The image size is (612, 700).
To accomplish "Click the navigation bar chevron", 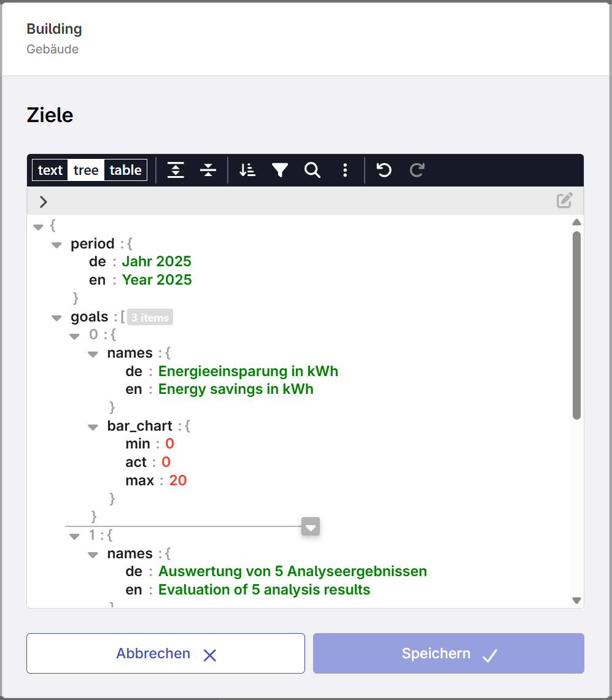I will point(44,201).
